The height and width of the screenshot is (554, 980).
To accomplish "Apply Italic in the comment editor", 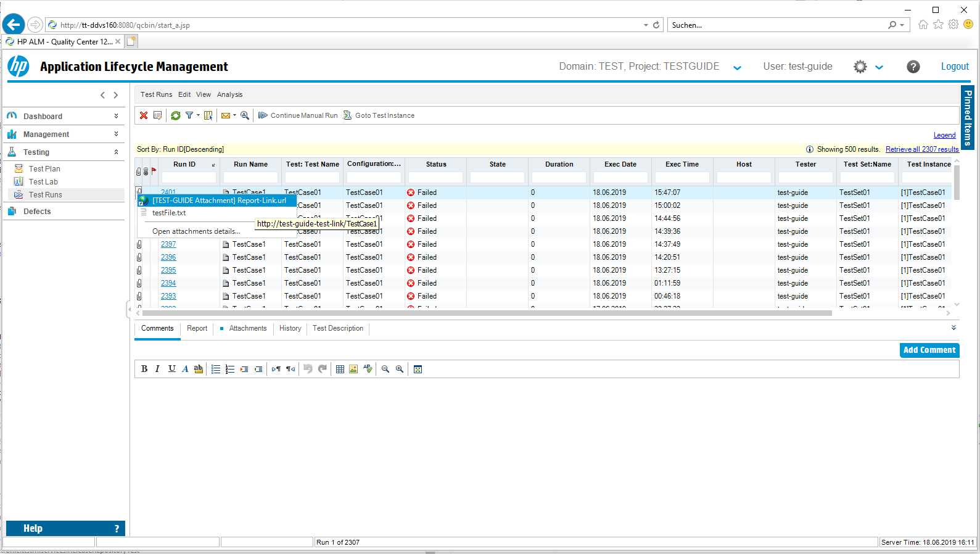I will click(x=157, y=369).
